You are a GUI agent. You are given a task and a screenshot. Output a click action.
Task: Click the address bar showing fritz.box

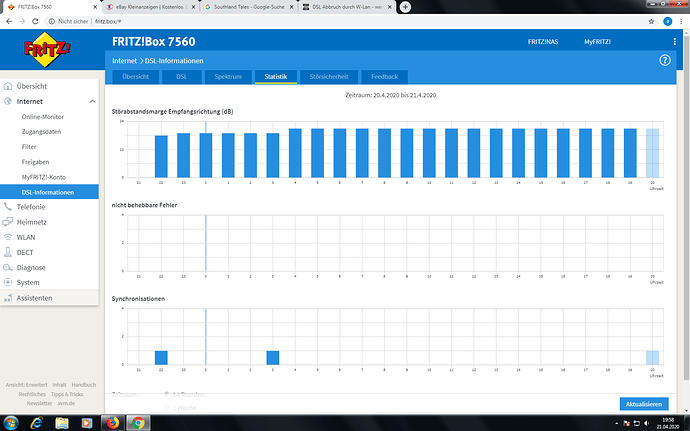[x=343, y=21]
